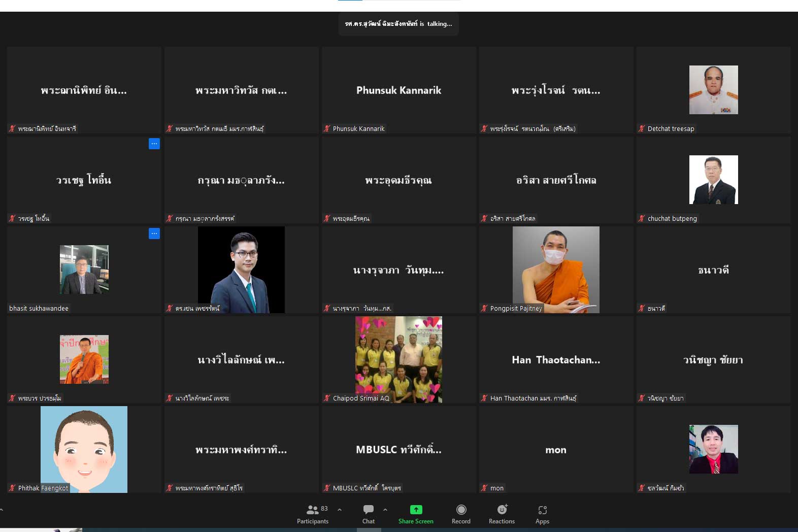The height and width of the screenshot is (532, 798).
Task: Start recording with the Record button
Action: [x=461, y=513]
